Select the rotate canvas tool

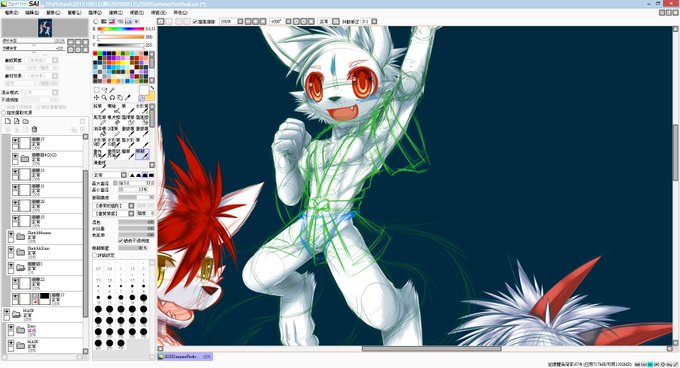(x=112, y=98)
